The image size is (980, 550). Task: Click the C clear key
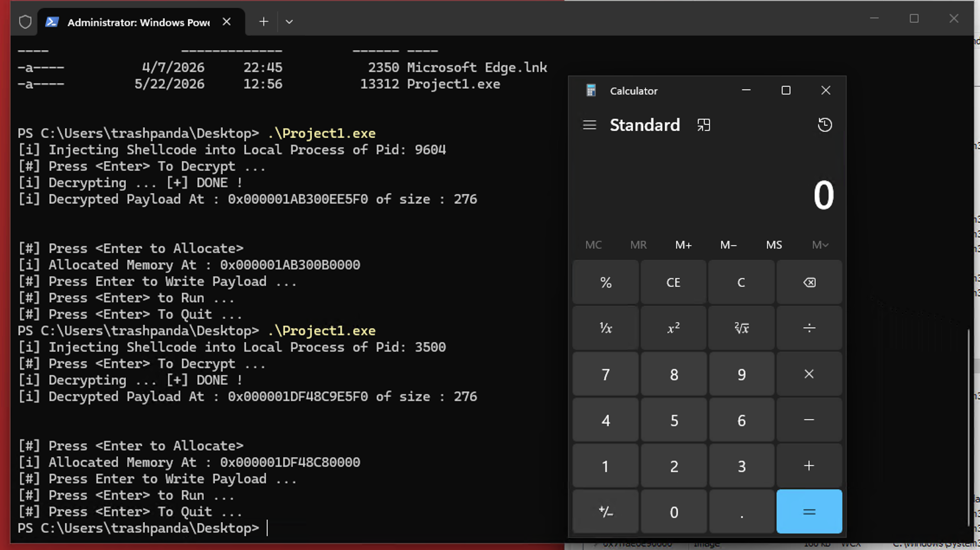741,282
